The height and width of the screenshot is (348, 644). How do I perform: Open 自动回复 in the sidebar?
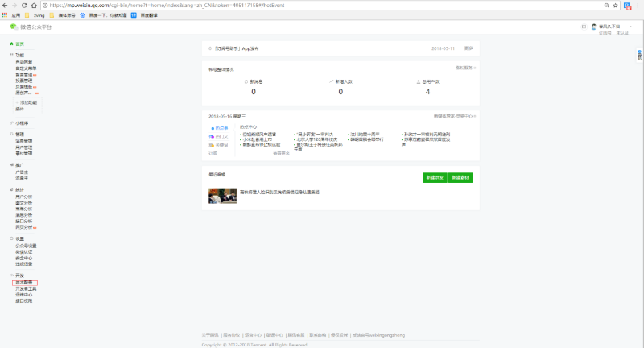pos(24,63)
